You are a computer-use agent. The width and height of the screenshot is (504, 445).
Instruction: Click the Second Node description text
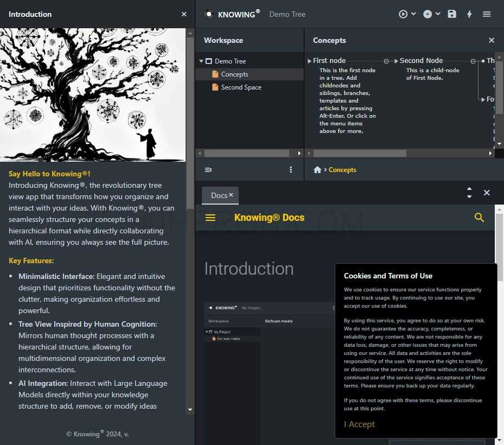point(432,74)
